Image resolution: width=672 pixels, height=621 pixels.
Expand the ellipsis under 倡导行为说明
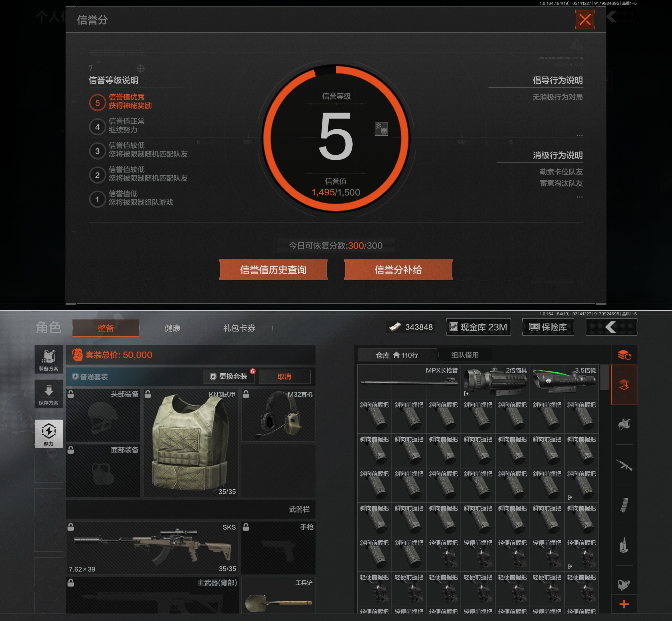(x=579, y=135)
